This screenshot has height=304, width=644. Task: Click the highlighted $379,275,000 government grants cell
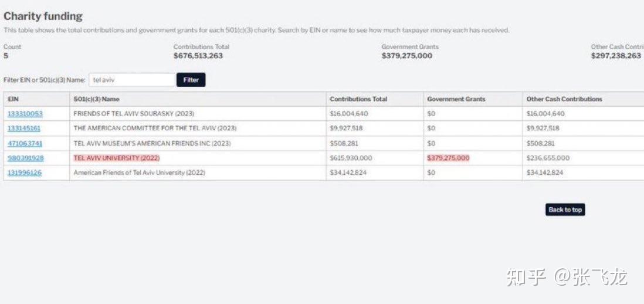click(x=448, y=158)
